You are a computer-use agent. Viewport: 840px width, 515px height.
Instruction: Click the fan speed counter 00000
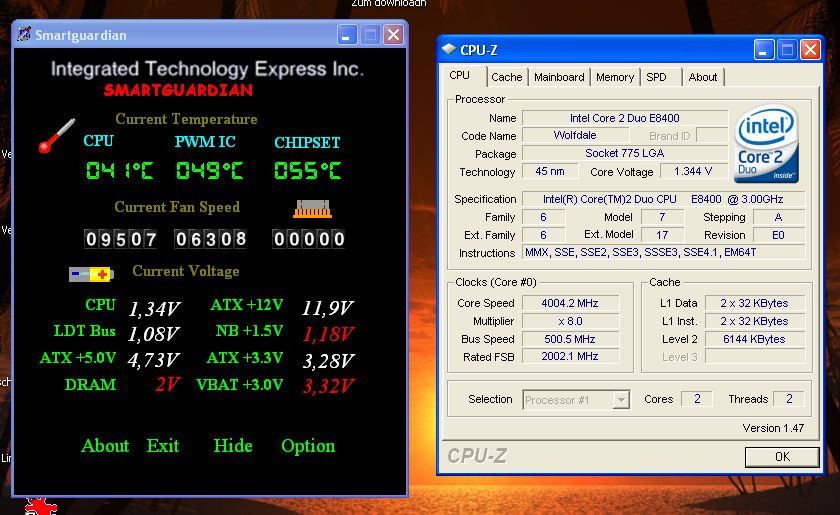tap(309, 239)
